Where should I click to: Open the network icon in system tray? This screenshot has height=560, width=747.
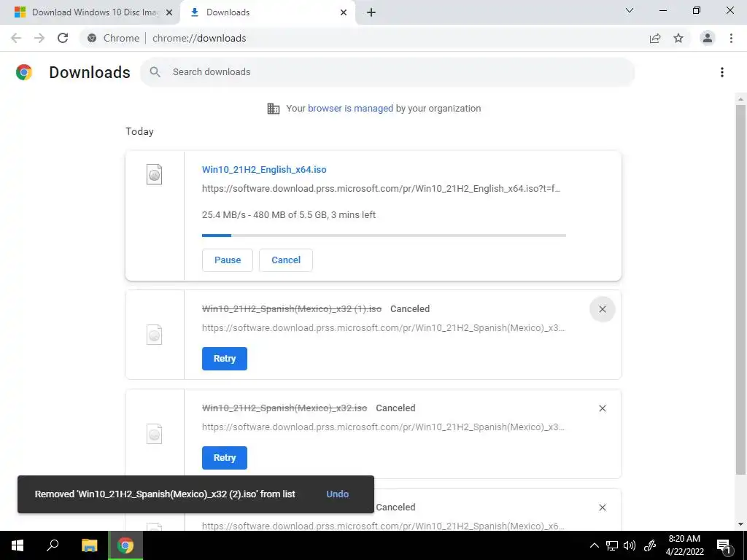click(x=612, y=545)
